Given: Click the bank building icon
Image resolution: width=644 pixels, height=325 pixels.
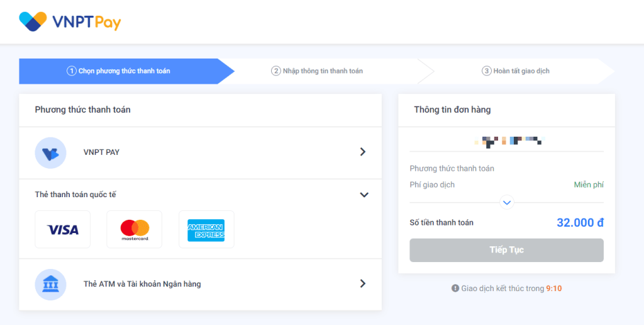Looking at the screenshot, I should 50,284.
